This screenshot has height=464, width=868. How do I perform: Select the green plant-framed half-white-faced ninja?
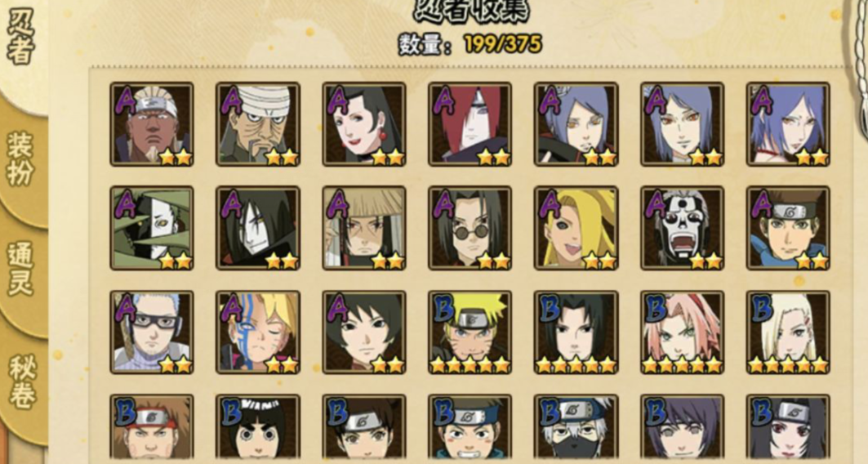point(152,228)
